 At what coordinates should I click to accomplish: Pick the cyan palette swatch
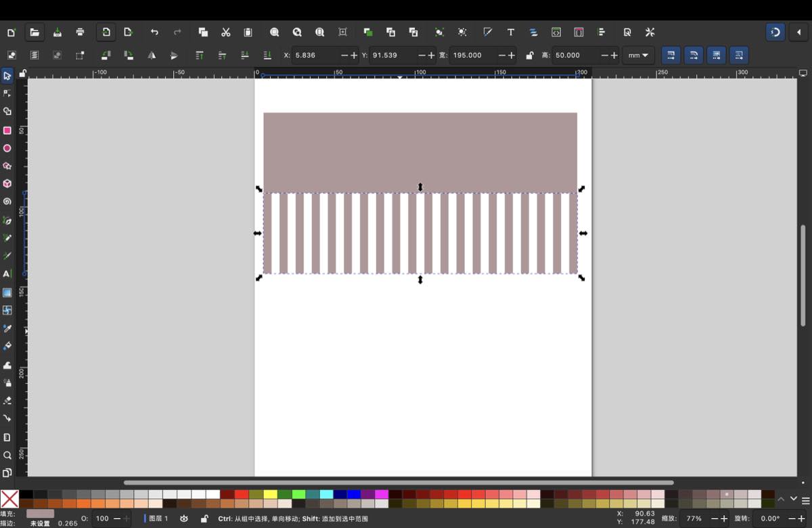coord(327,494)
